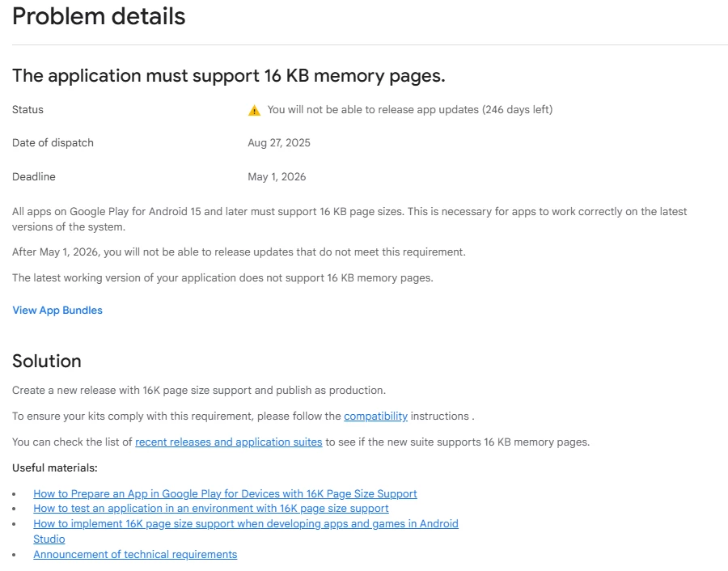This screenshot has width=728, height=571.
Task: Click the Aug 27, 2025 dispatch date
Action: point(279,143)
